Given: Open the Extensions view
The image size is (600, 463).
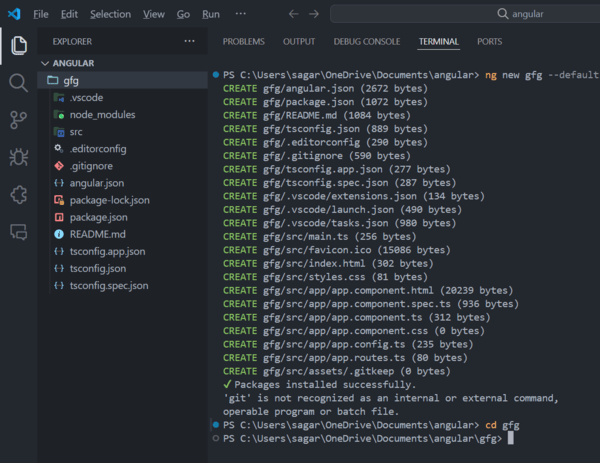Looking at the screenshot, I should pos(18,194).
